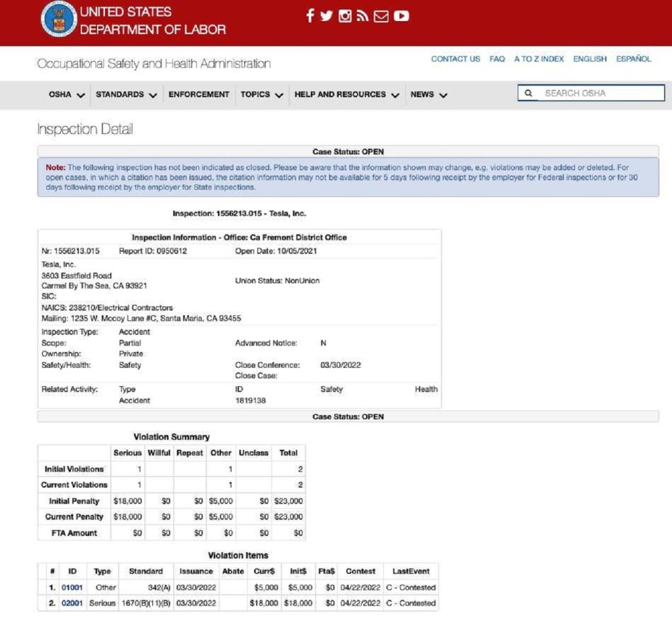
Task: Open the Instagram social icon
Action: pos(345,16)
